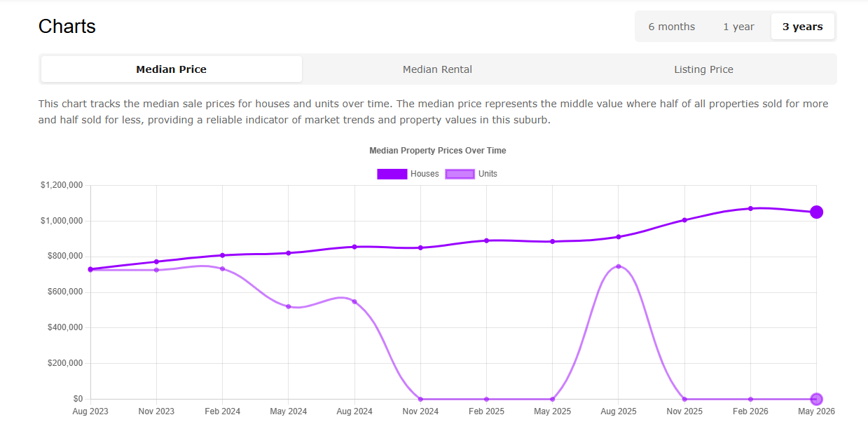Click the Aug 2023 x-axis label
Screen dimensions: 868x436
coord(90,411)
